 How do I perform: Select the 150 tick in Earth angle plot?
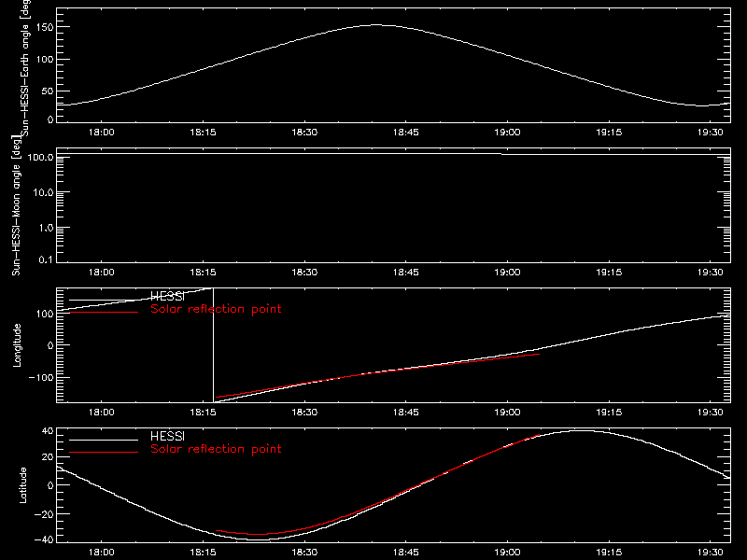[45, 27]
